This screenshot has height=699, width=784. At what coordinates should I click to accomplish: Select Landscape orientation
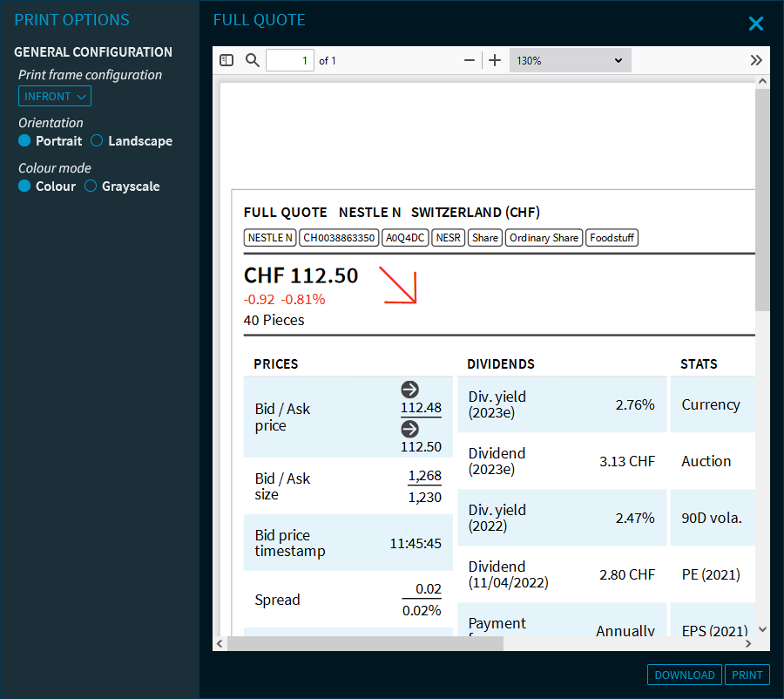tap(98, 141)
